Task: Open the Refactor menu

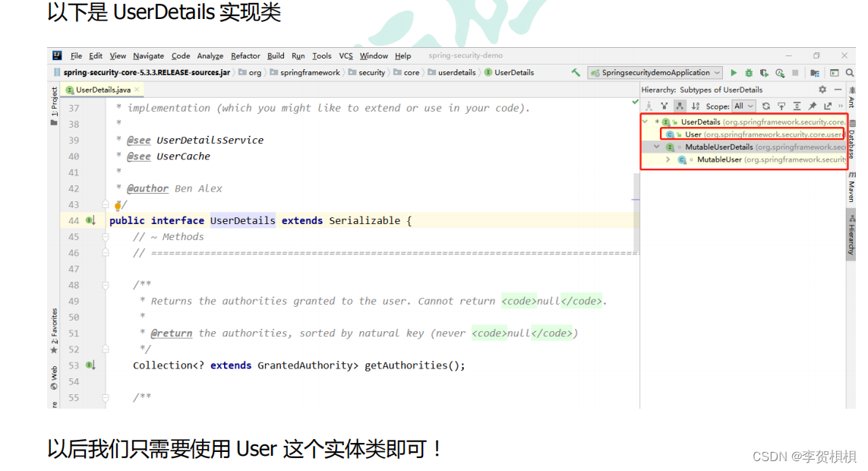Action: tap(245, 56)
